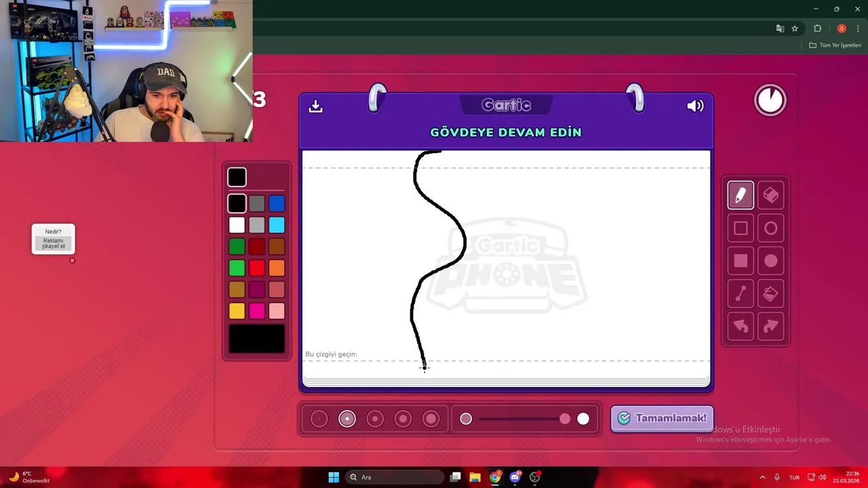Click the taskbar Ara search box

point(393,477)
